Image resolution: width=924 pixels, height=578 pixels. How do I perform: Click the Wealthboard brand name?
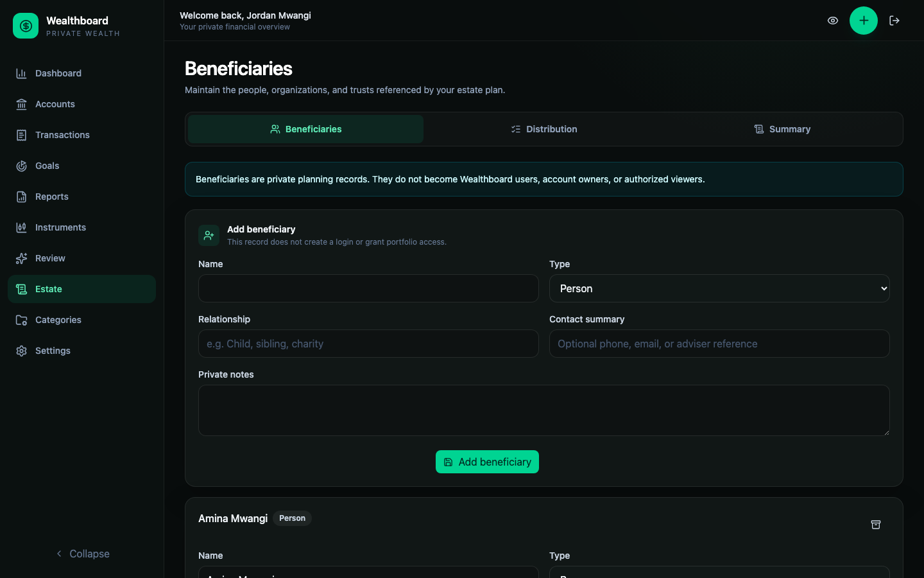(77, 21)
